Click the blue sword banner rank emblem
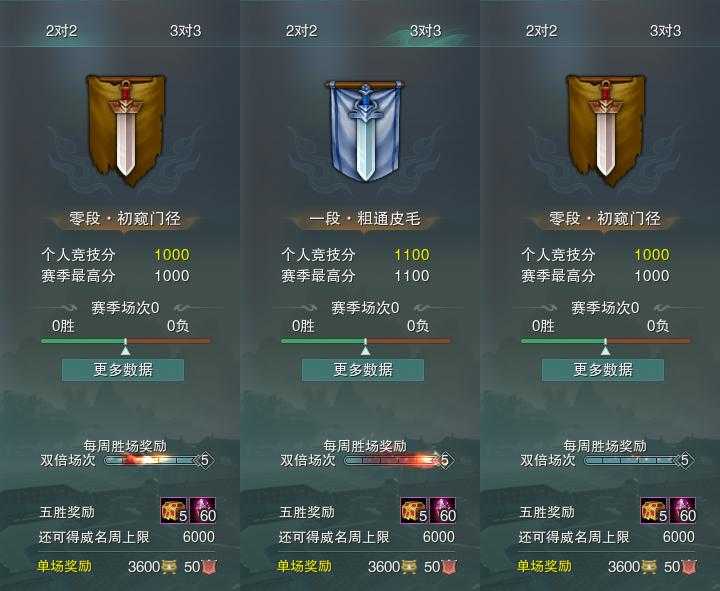The image size is (720, 591). pyautogui.click(x=365, y=131)
